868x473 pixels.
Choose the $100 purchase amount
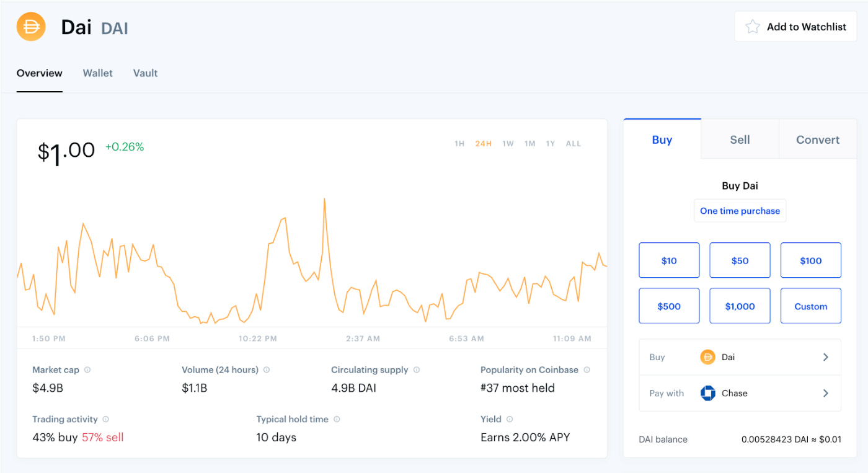811,260
